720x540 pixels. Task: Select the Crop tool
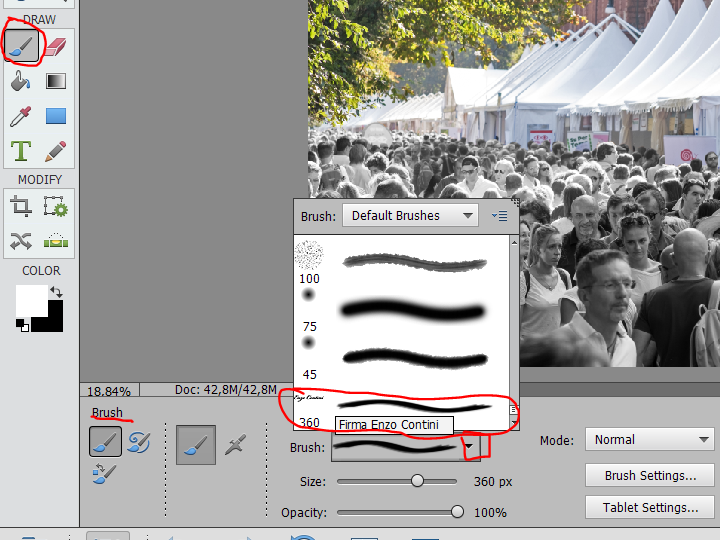(x=21, y=207)
